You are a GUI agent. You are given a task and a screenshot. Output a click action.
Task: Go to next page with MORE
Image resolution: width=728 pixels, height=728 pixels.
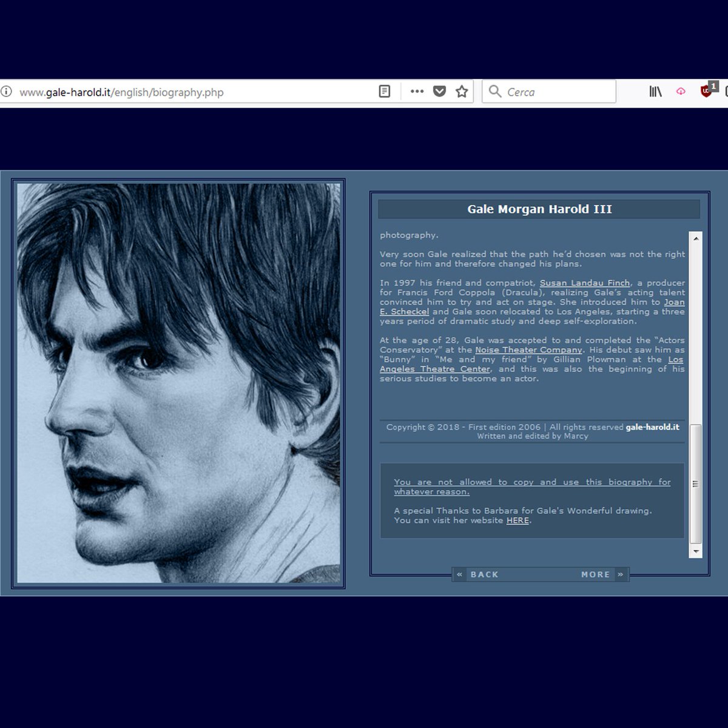tap(603, 575)
